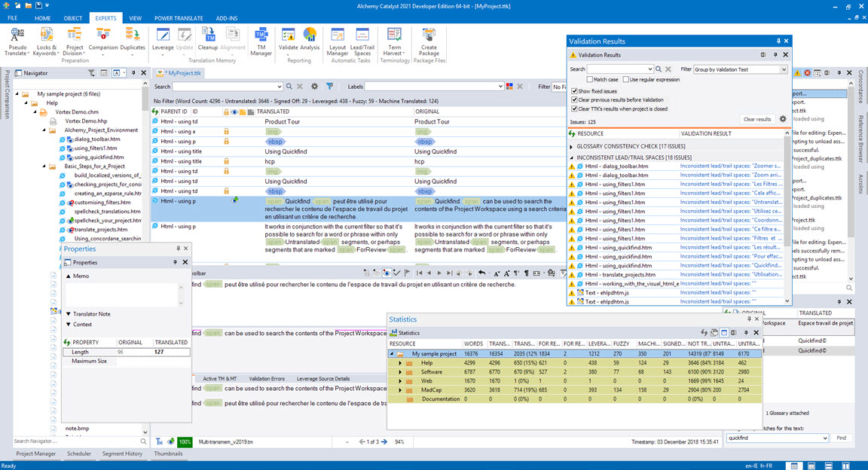
Task: Open the VIEW ribbon tab
Action: tap(135, 18)
